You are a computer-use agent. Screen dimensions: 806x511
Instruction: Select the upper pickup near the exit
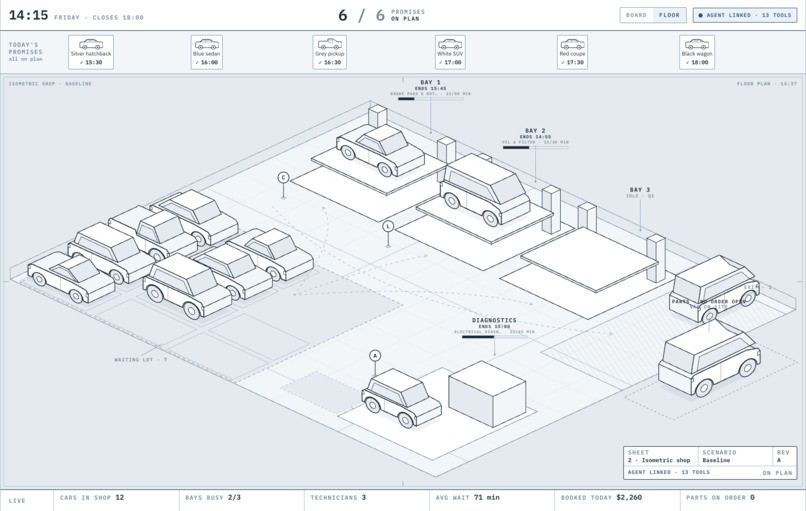click(x=714, y=288)
